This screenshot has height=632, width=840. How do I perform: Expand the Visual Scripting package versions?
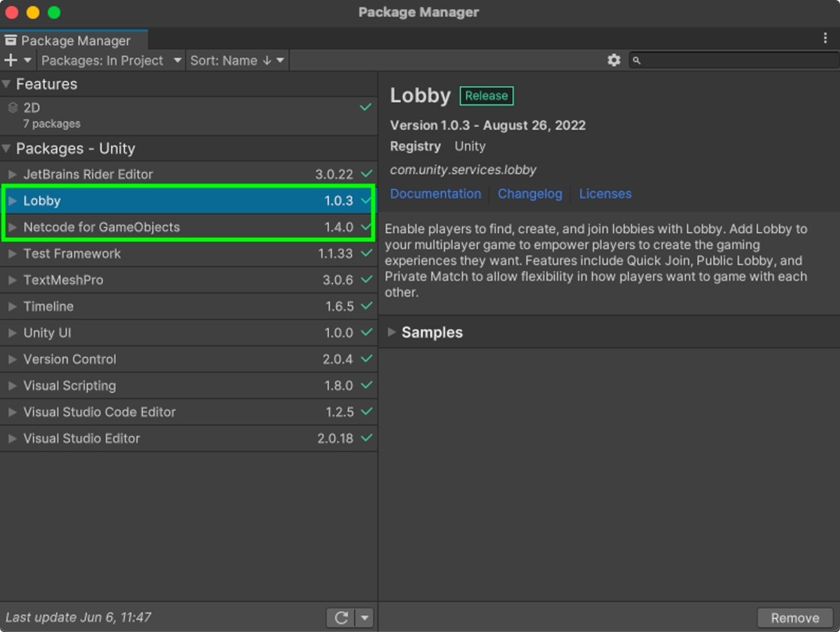(x=12, y=386)
